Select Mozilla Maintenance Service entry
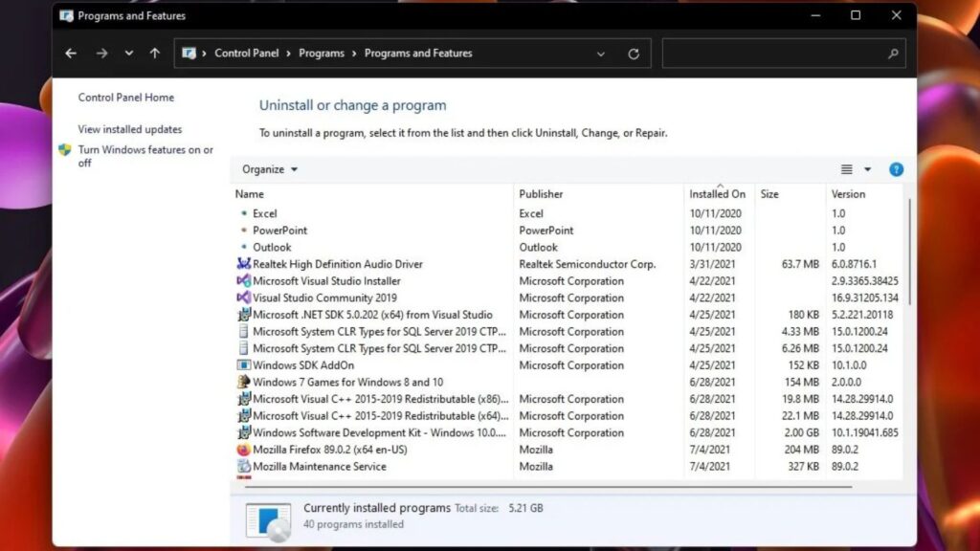Screen dimensions: 980x551 [x=320, y=467]
